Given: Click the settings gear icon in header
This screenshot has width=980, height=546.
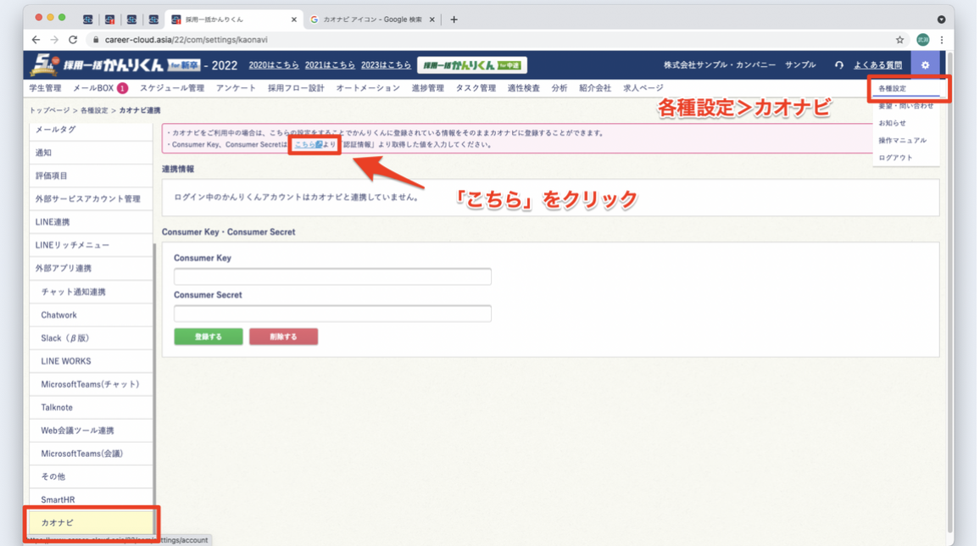Looking at the screenshot, I should [925, 65].
